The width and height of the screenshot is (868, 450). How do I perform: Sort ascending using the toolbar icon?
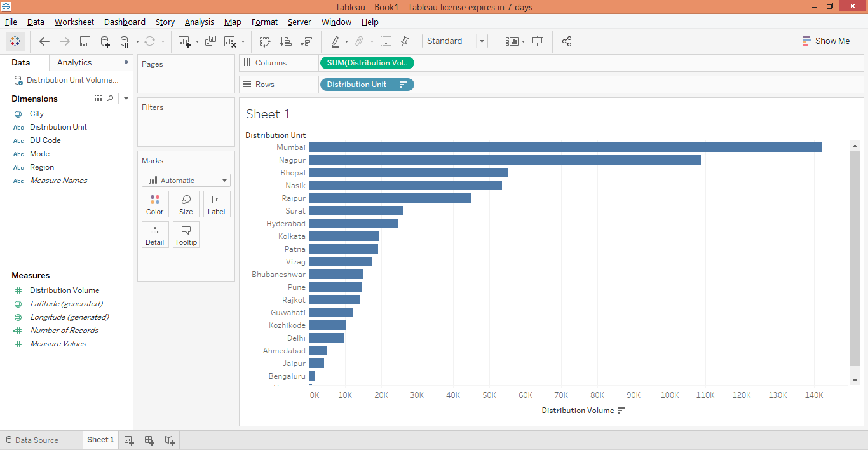286,41
